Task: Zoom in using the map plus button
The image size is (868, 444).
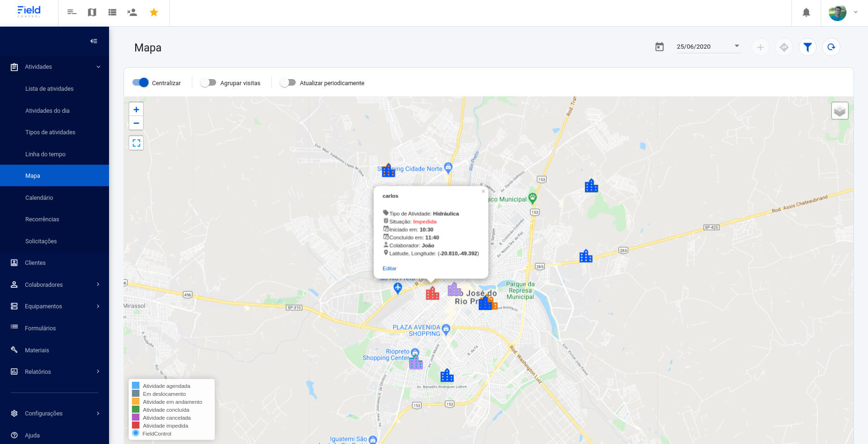Action: point(136,109)
